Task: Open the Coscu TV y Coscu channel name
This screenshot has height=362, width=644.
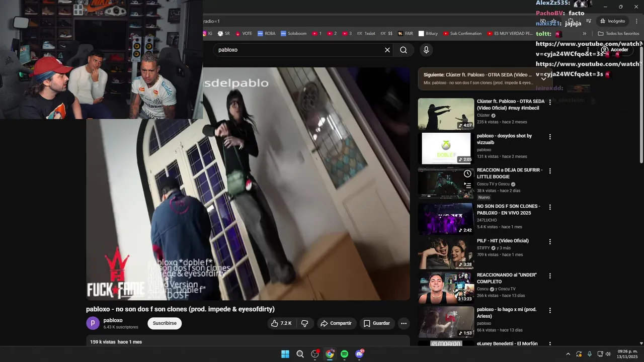Action: (x=493, y=184)
